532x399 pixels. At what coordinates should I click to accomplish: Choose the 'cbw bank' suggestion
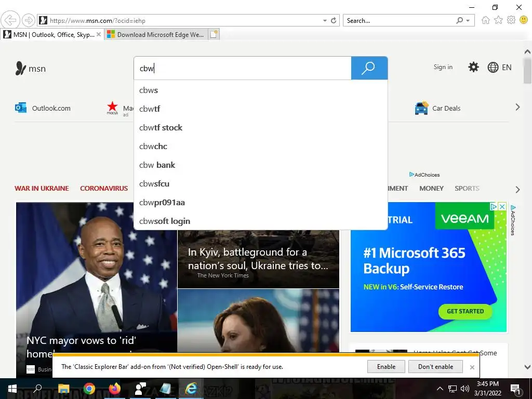tap(261, 165)
